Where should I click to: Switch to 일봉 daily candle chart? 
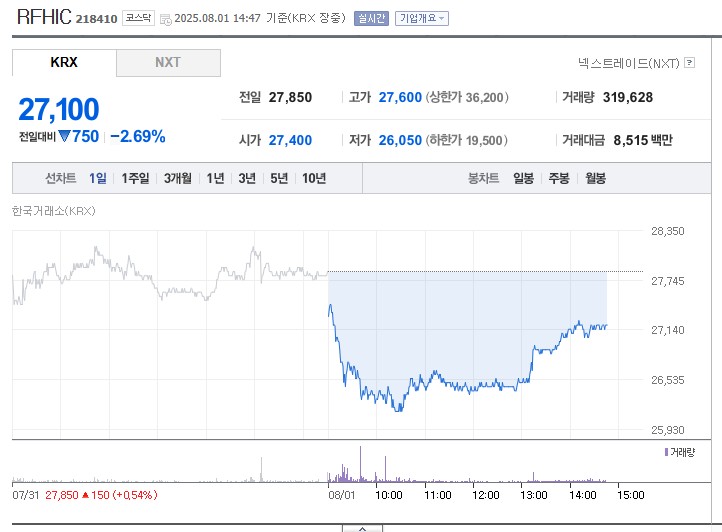523,178
